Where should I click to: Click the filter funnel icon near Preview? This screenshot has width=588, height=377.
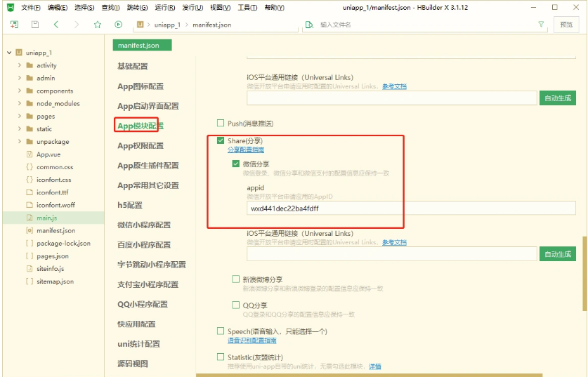point(541,24)
